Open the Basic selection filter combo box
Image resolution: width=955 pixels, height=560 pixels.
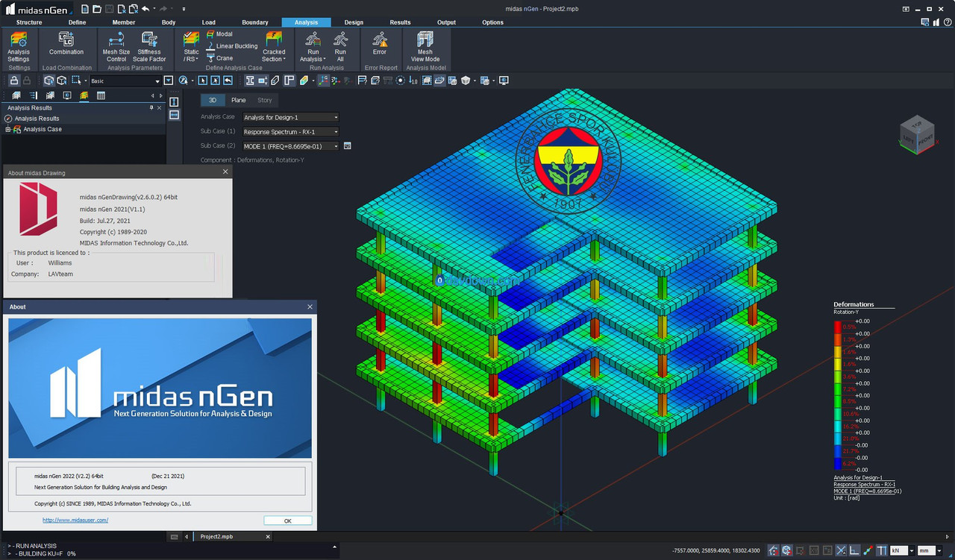pos(125,81)
